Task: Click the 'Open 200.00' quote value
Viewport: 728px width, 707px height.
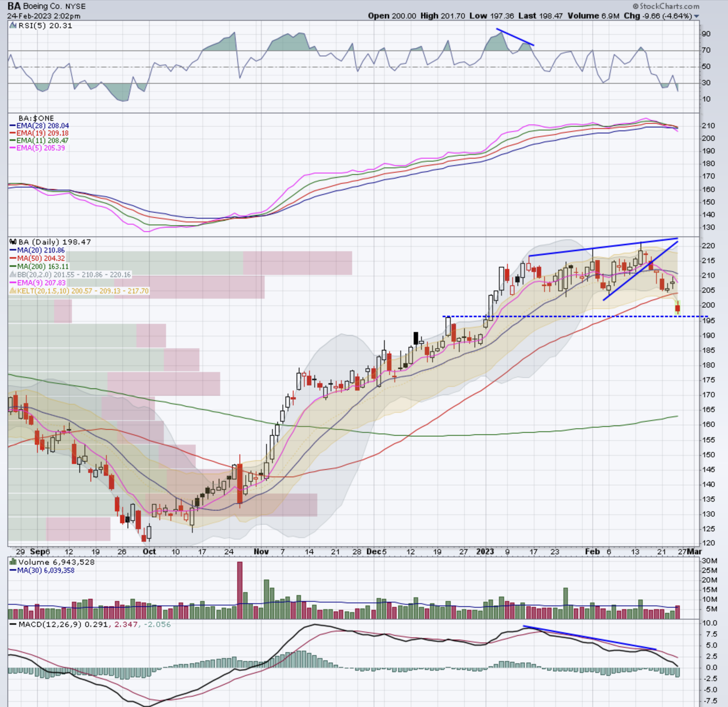Action: (x=392, y=16)
